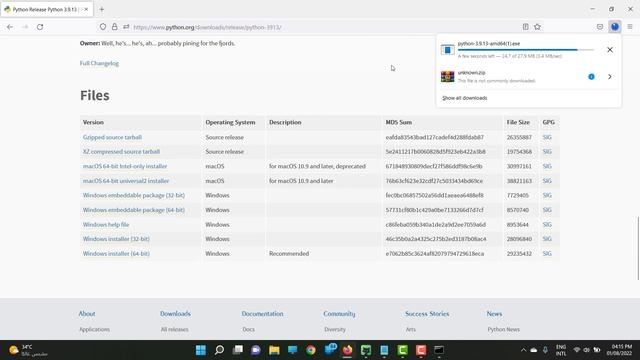Reload the current page
This screenshot has width=640, height=360.
40,27
